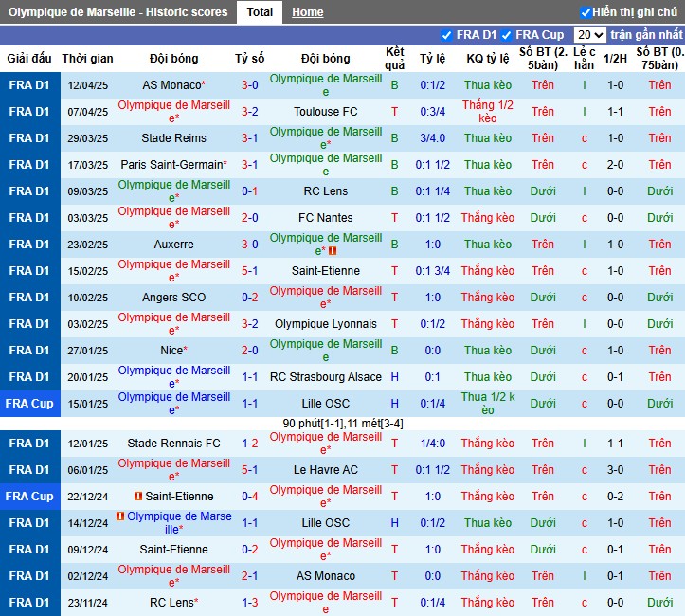Switch to the Total tab
Screen dimensions: 685x616
click(260, 12)
